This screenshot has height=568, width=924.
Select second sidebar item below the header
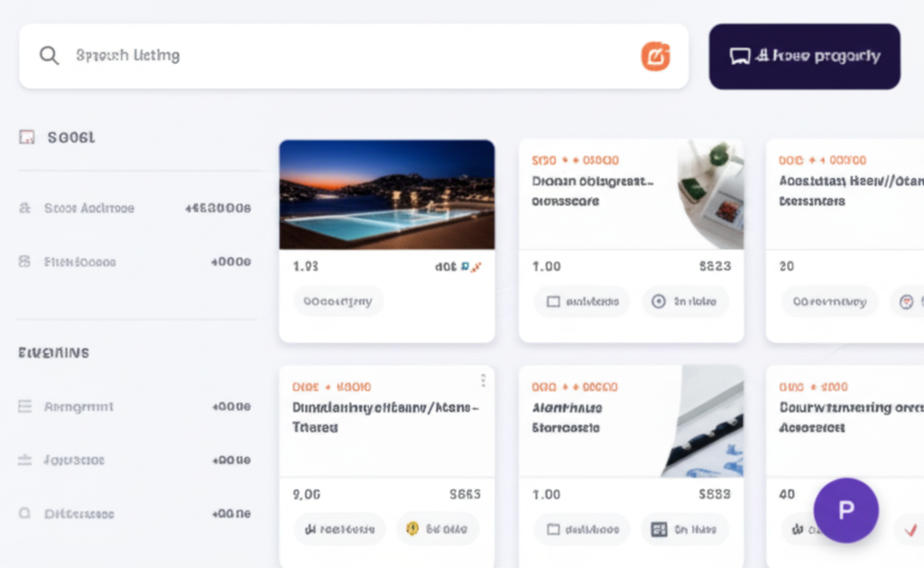click(135, 262)
